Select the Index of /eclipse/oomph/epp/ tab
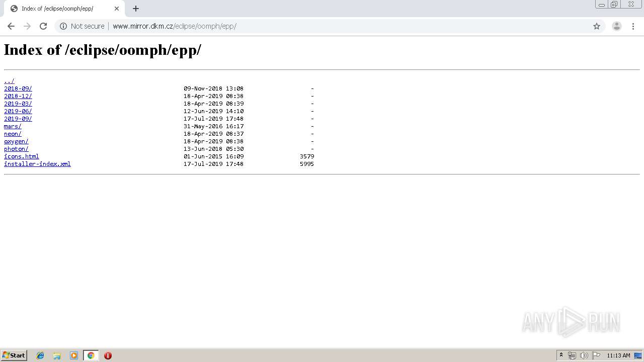This screenshot has height=362, width=644. click(64, 9)
